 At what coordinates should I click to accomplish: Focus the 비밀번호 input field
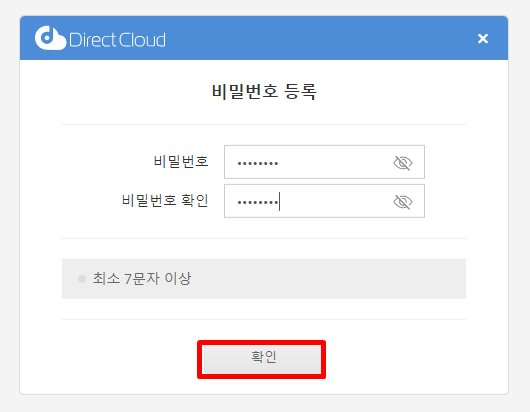(324, 162)
